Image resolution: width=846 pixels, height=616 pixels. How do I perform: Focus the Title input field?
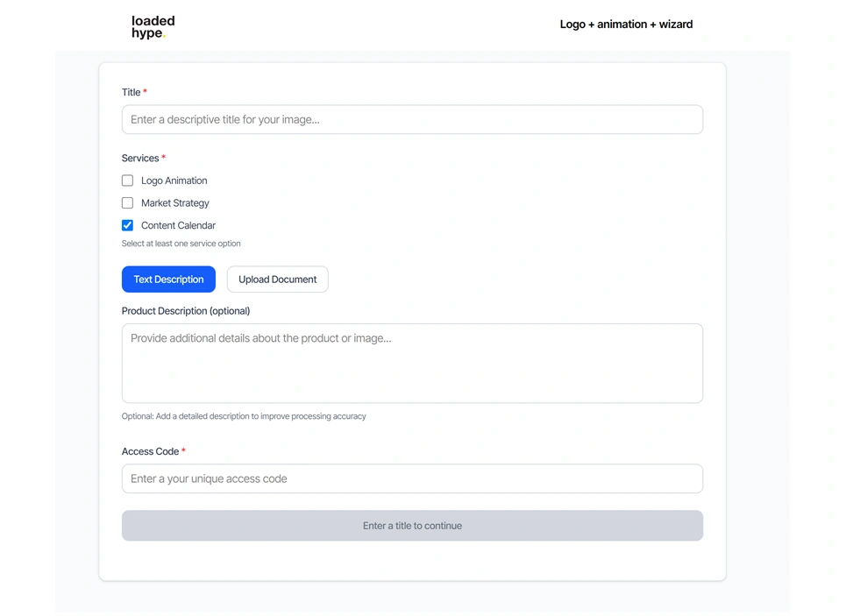coord(412,120)
